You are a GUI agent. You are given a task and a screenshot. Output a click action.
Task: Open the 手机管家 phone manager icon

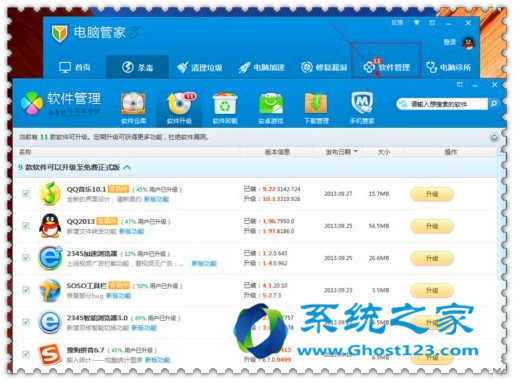click(x=362, y=108)
